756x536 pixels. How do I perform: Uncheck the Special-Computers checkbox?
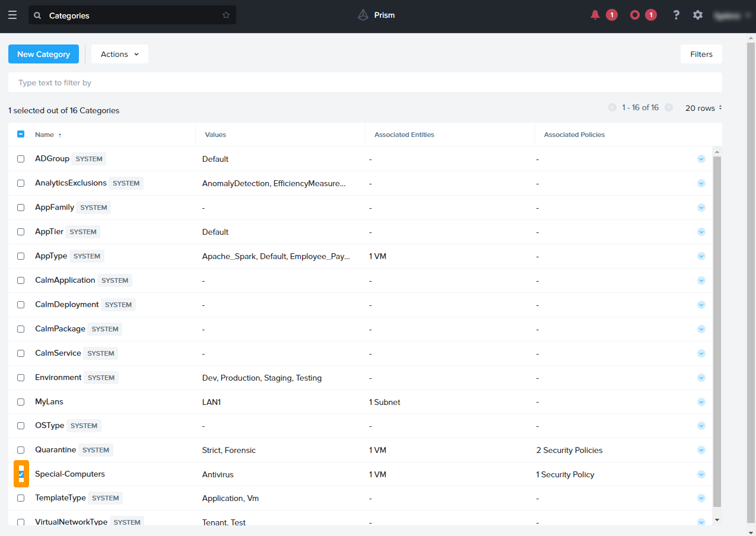tap(21, 474)
